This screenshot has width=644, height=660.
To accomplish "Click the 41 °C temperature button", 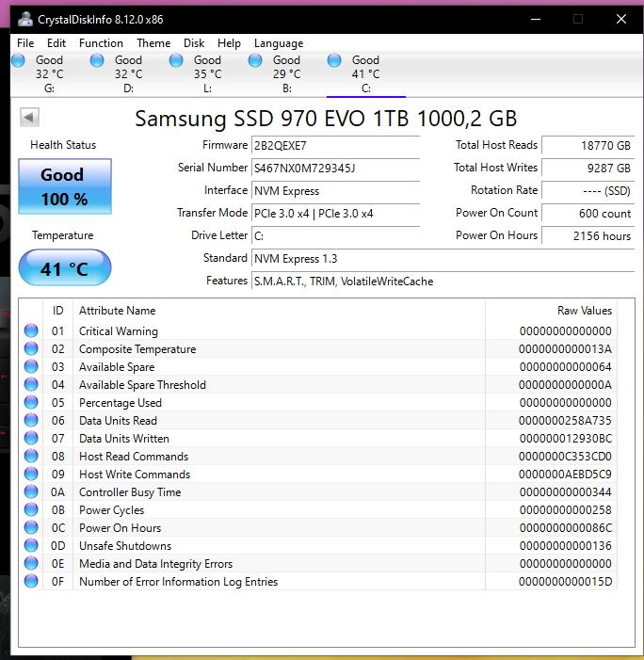I will click(x=65, y=267).
